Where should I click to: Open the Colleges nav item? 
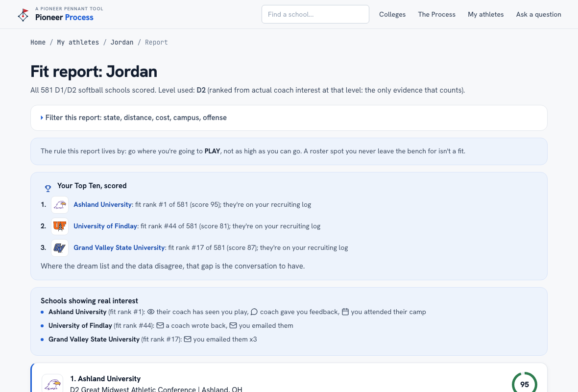tap(392, 14)
